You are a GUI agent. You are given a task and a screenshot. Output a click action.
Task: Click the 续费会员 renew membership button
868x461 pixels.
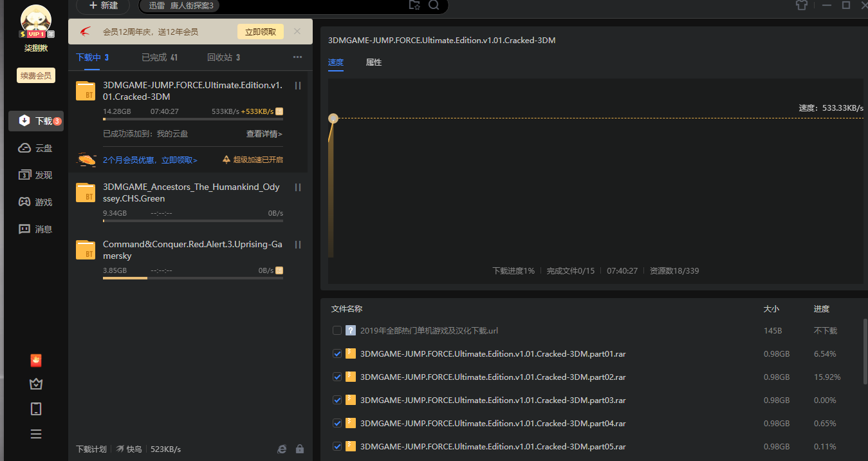pos(36,76)
